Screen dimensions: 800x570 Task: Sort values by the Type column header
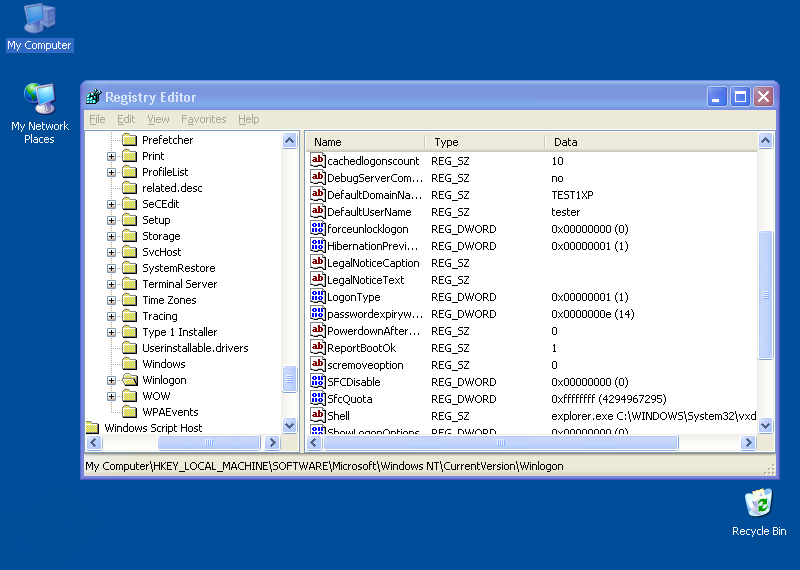click(x=485, y=142)
